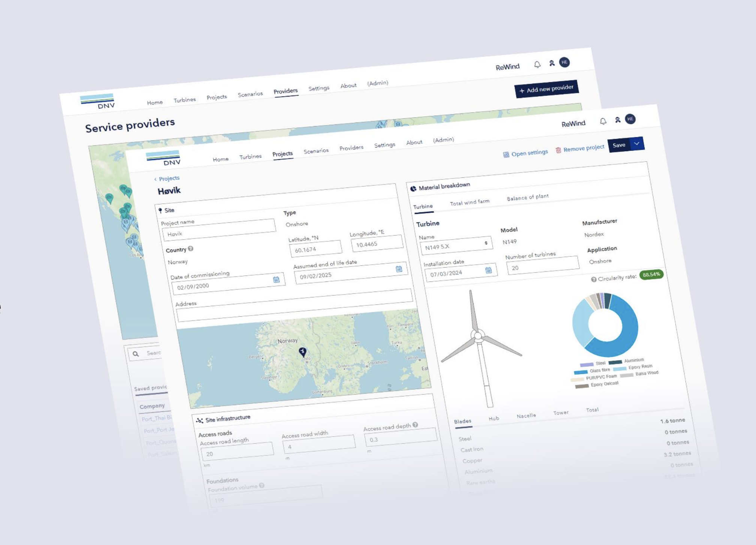Click the Search box in providers window

145,353
